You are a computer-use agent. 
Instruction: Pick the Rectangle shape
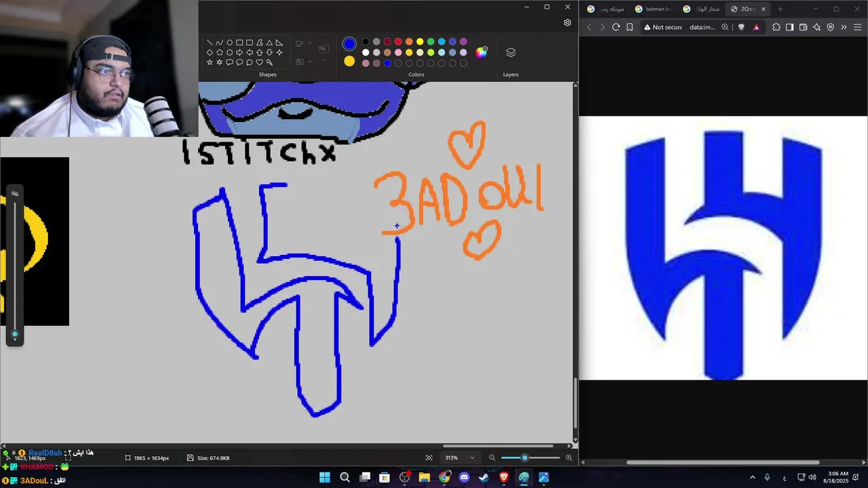pyautogui.click(x=239, y=42)
